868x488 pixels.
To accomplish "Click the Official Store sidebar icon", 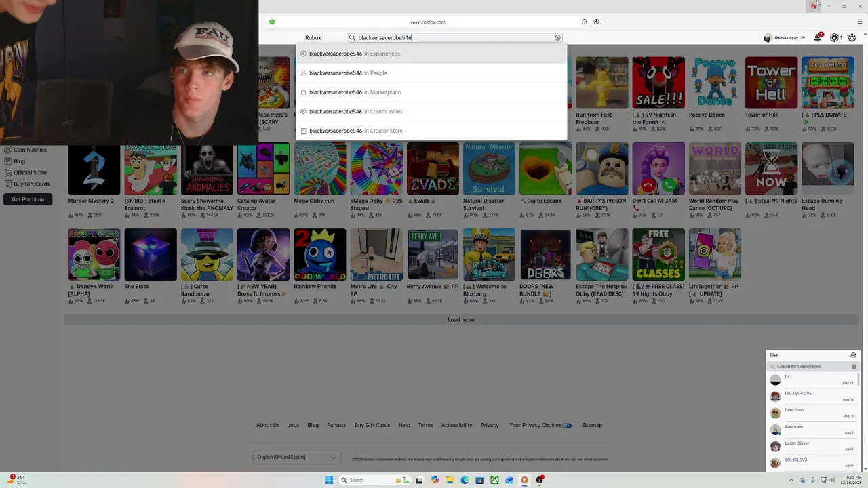I will coord(7,173).
